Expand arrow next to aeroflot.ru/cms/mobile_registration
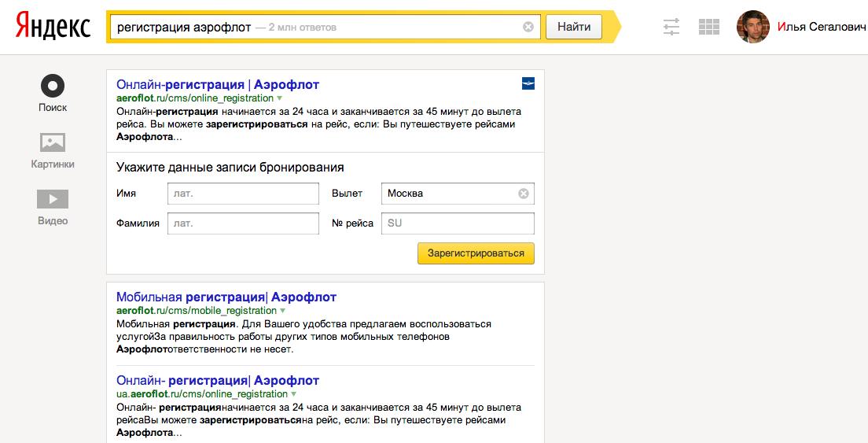Image resolution: width=868 pixels, height=443 pixels. click(283, 312)
